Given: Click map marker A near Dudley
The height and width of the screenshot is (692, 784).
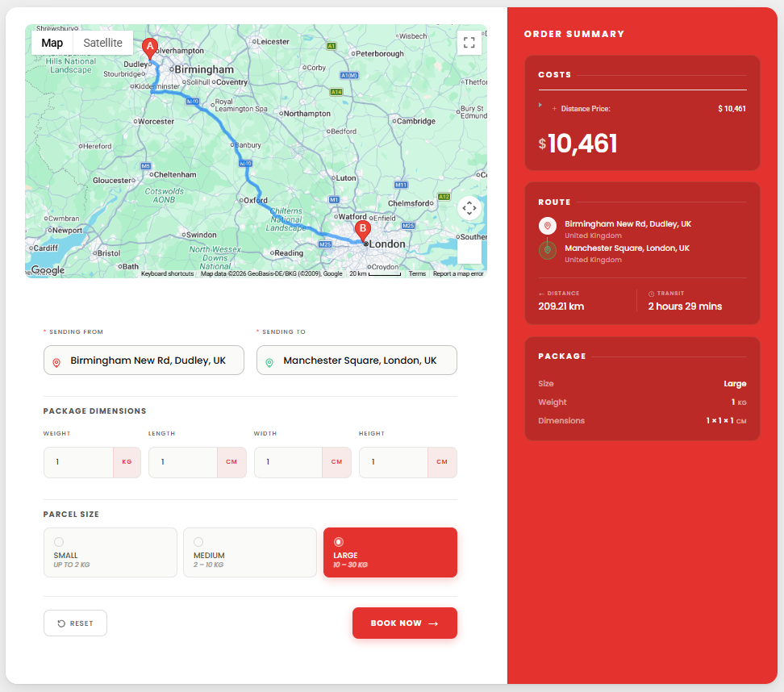Looking at the screenshot, I should point(149,48).
